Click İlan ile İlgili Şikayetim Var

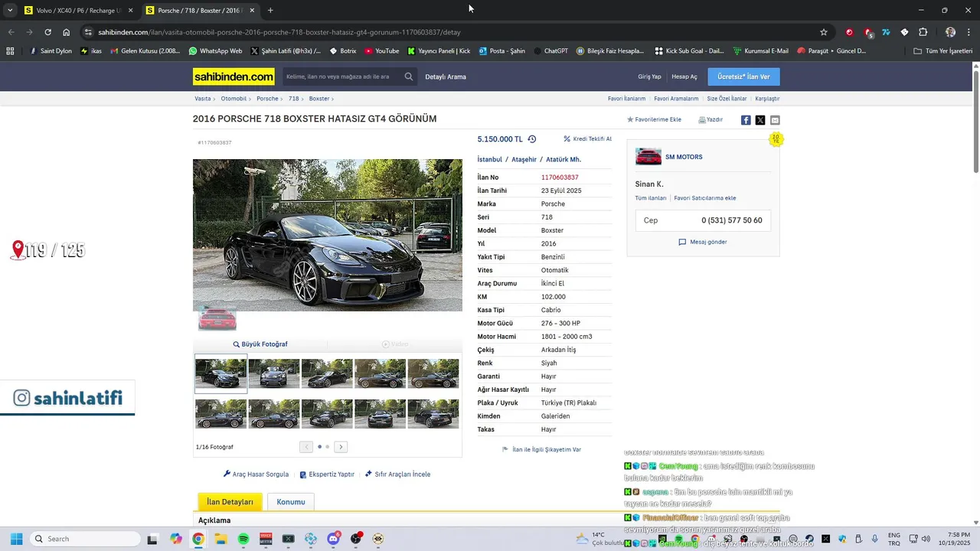(541, 450)
